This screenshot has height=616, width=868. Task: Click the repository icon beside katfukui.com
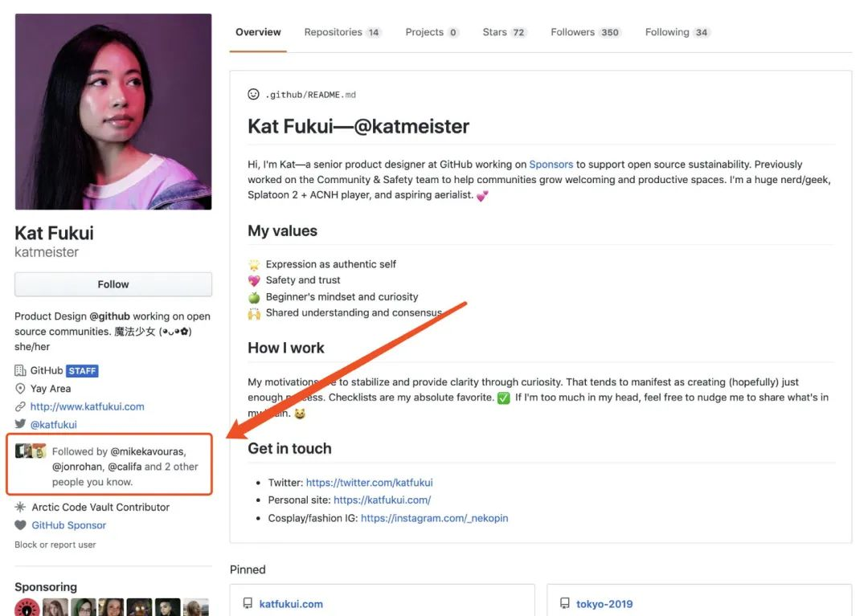click(248, 604)
